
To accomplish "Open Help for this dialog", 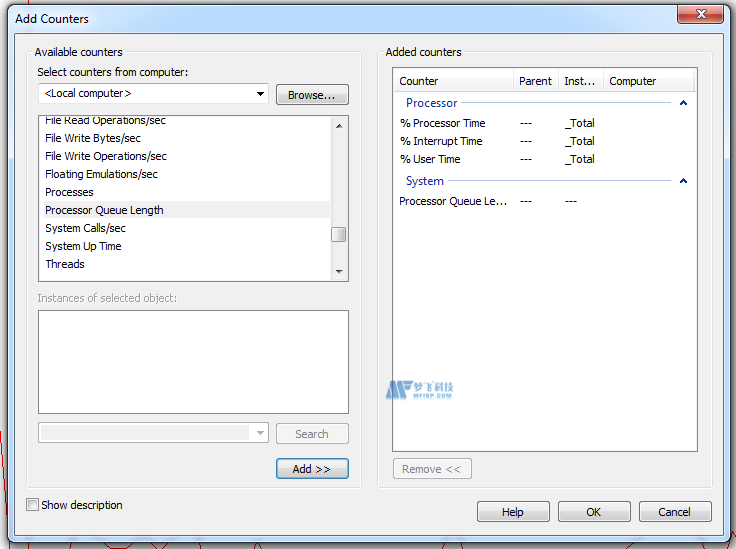I will [513, 512].
